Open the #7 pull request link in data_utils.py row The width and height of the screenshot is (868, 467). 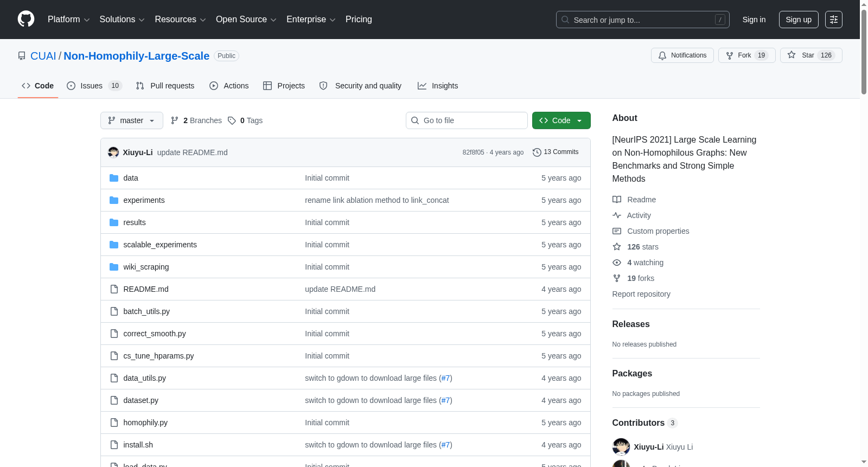tap(445, 378)
